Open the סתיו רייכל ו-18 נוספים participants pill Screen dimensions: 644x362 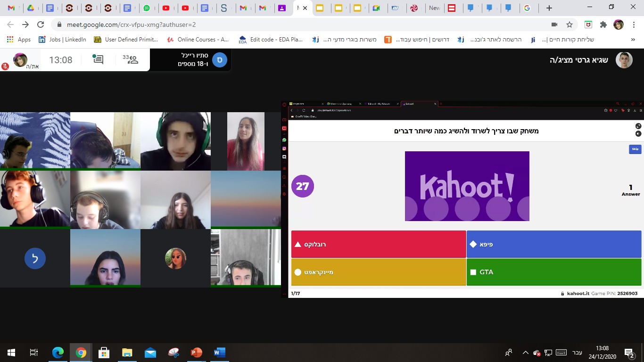190,60
